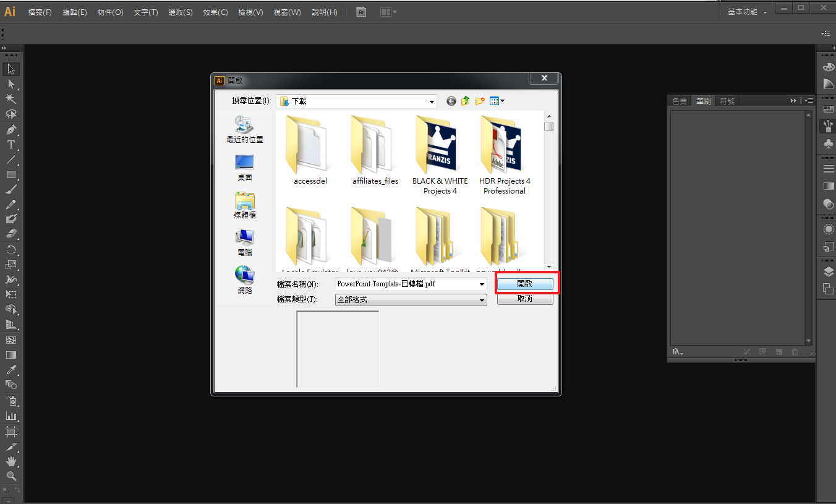
Task: Select the Shape Builder tool
Action: [11, 309]
